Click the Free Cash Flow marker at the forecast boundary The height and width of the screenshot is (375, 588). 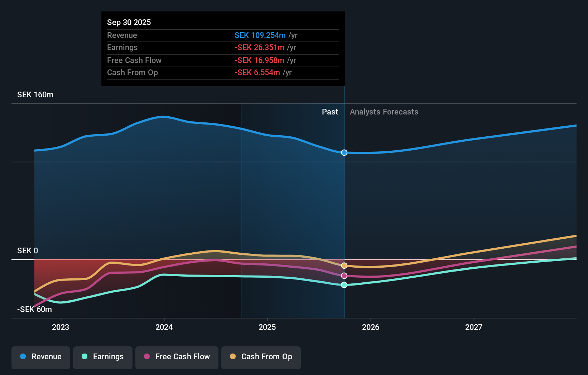pyautogui.click(x=344, y=275)
